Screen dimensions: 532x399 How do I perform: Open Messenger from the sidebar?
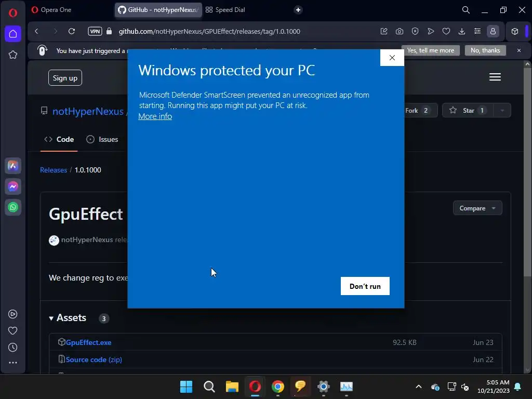pos(13,187)
